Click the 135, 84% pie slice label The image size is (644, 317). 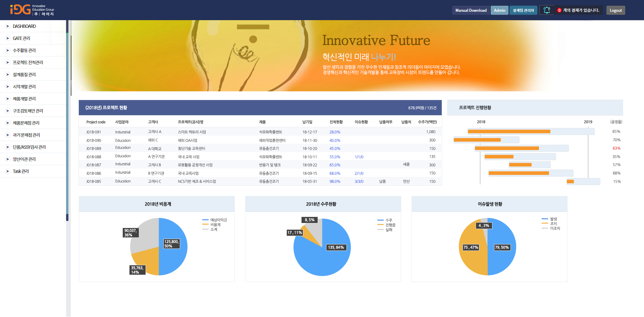click(336, 247)
